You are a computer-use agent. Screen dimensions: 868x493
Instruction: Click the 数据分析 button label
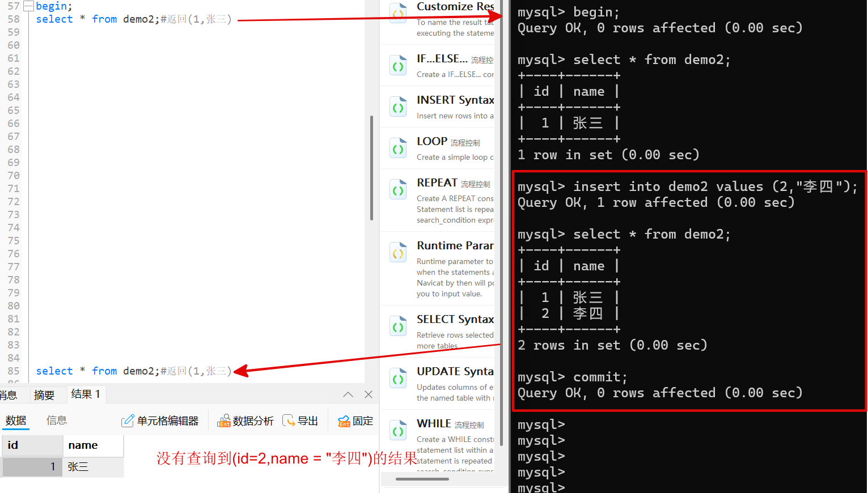253,421
